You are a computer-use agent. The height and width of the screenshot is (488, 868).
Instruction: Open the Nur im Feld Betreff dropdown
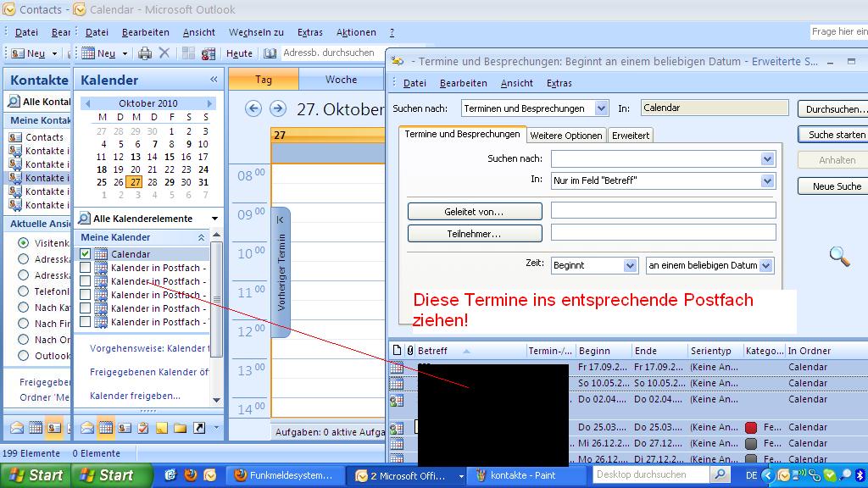click(x=766, y=181)
